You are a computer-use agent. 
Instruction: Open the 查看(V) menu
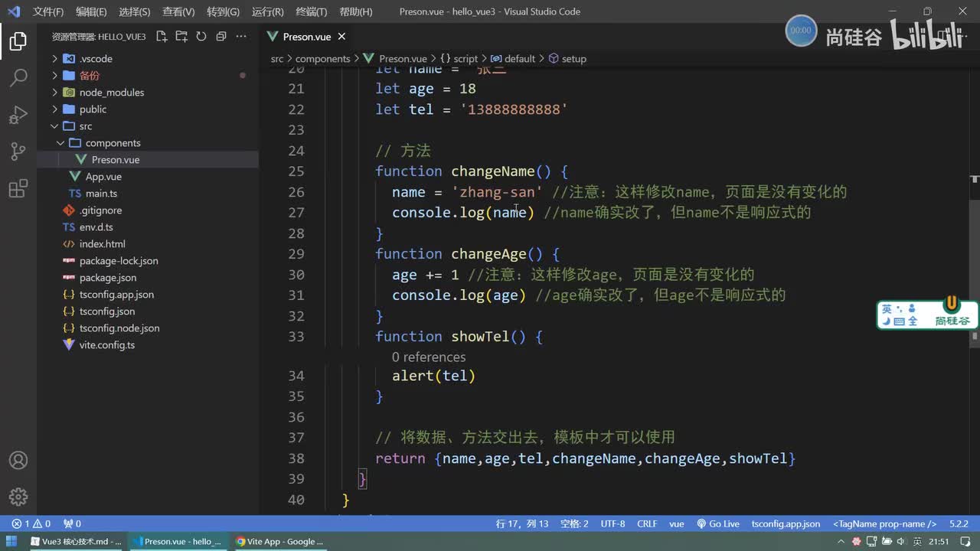pos(178,11)
